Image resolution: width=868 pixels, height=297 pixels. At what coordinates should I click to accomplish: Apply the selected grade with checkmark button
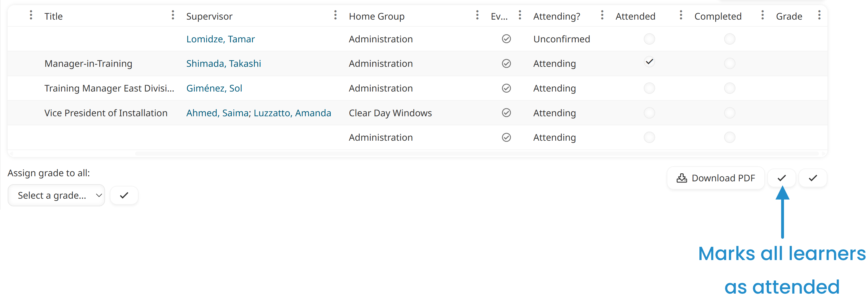[x=124, y=195]
